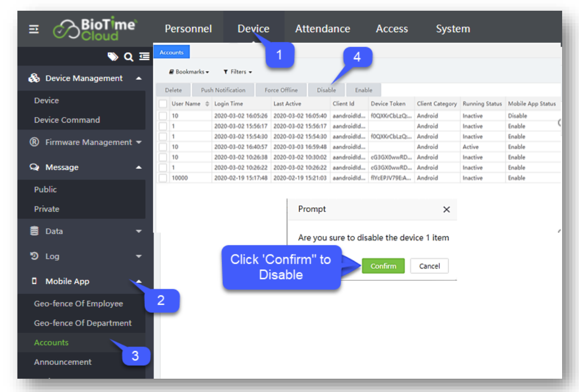Open the Bookmarks dropdown
The height and width of the screenshot is (392, 579).
pyautogui.click(x=189, y=72)
